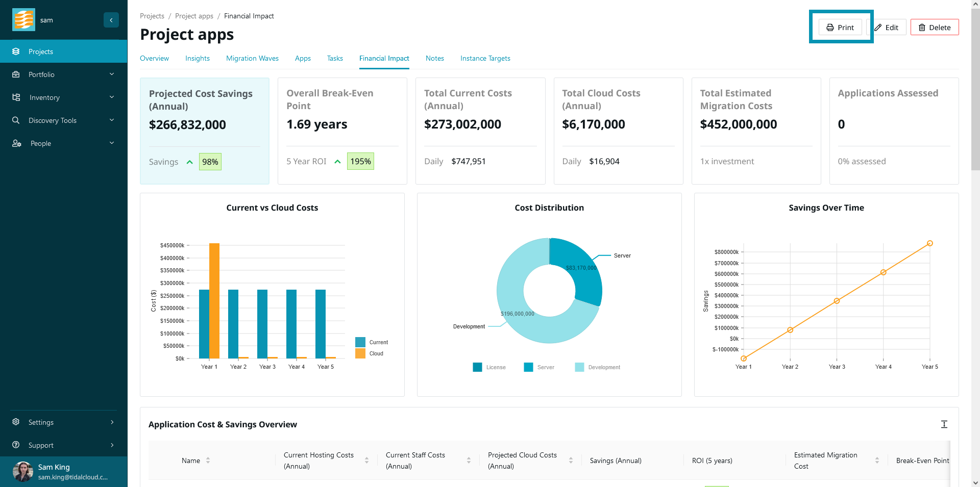Toggle License in the Cost Distribution legend
The width and height of the screenshot is (980, 487).
coord(478,367)
